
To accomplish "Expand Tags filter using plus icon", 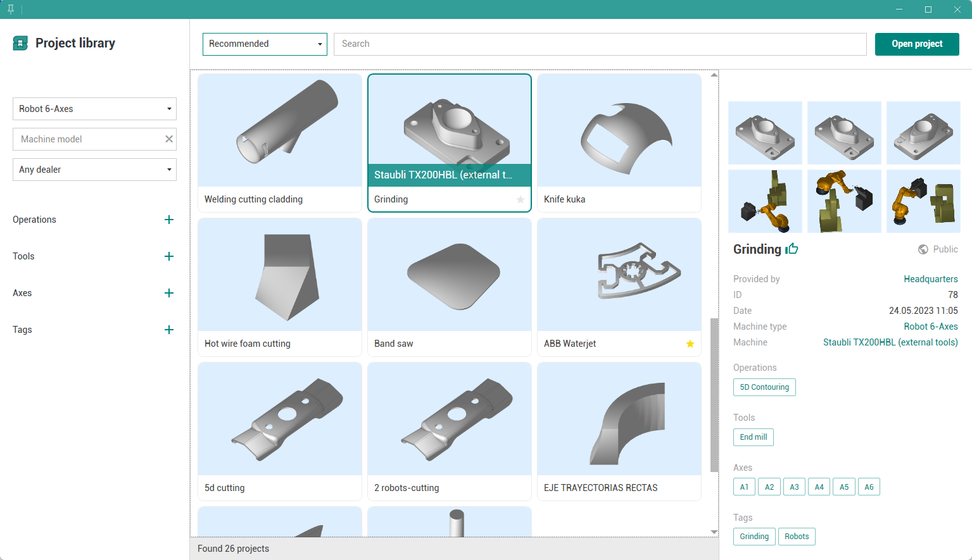I will pos(168,330).
